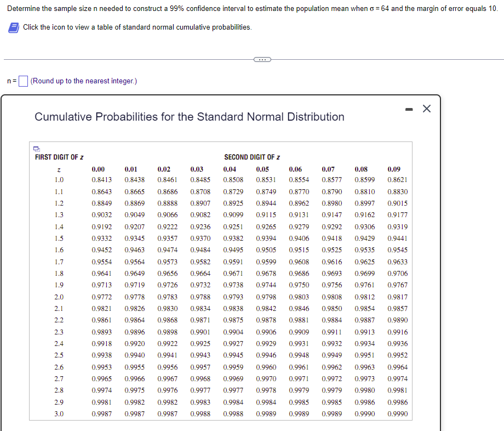504x431 pixels.
Task: Select cell 0.9901 in row 2.3
Action: [x=201, y=332]
